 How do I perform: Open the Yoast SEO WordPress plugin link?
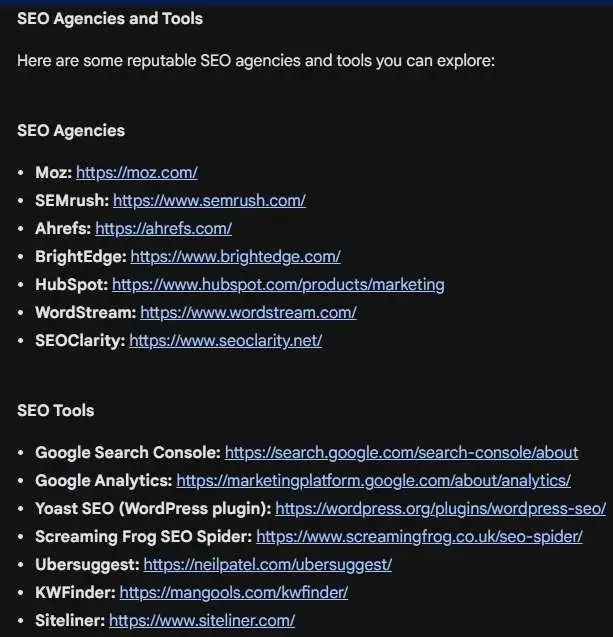(x=440, y=509)
